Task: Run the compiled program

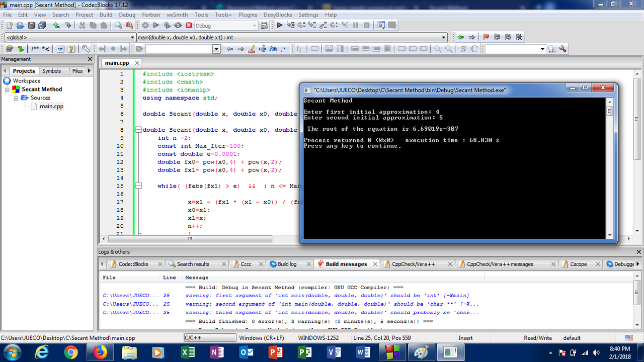Action: (x=155, y=25)
